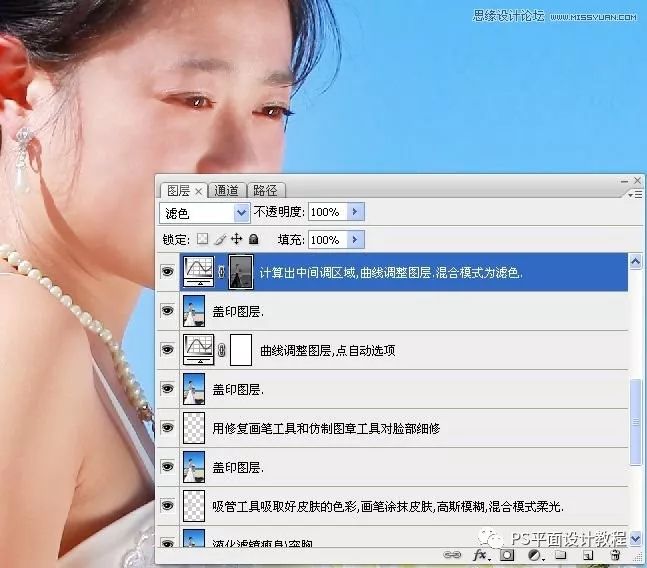Lock transparent pixels checkerboard icon
Viewport: 647px width, 568px height.
[x=202, y=239]
